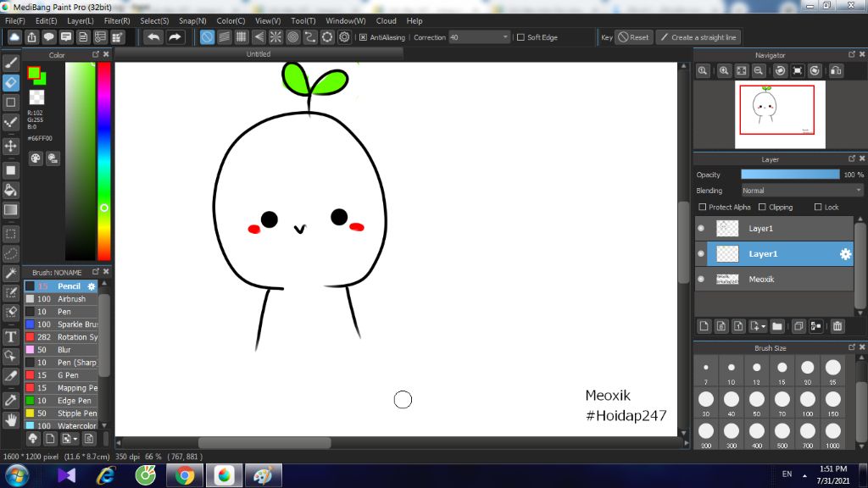
Task: Add a layer folder
Action: [777, 326]
